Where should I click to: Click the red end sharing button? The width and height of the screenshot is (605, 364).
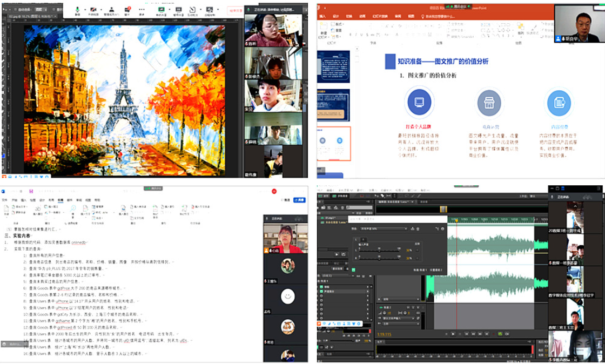click(236, 10)
